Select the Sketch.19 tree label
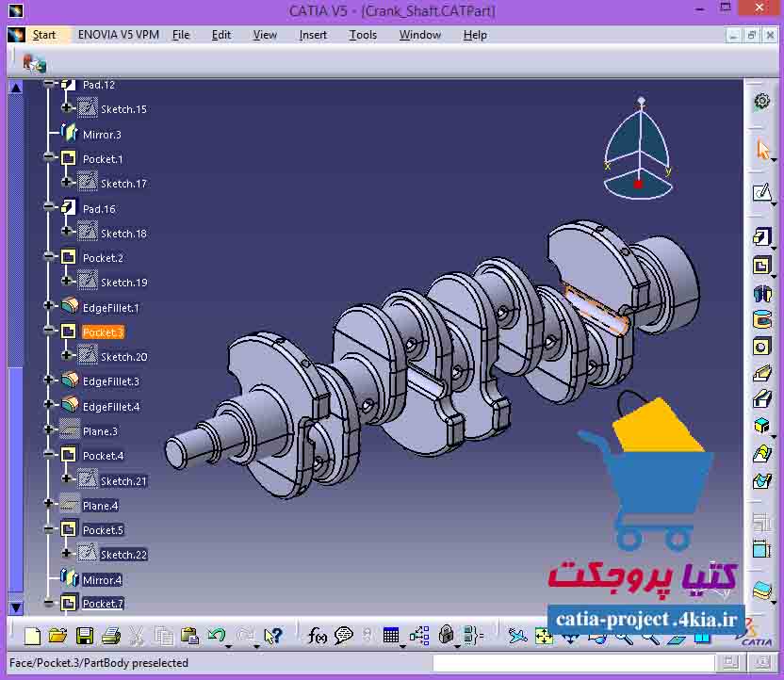 point(124,283)
